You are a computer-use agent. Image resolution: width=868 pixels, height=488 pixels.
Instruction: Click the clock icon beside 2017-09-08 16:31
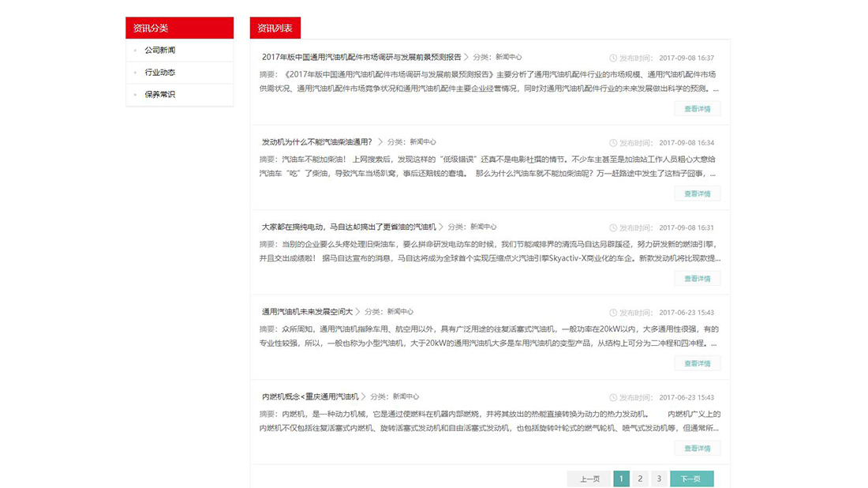(x=613, y=227)
